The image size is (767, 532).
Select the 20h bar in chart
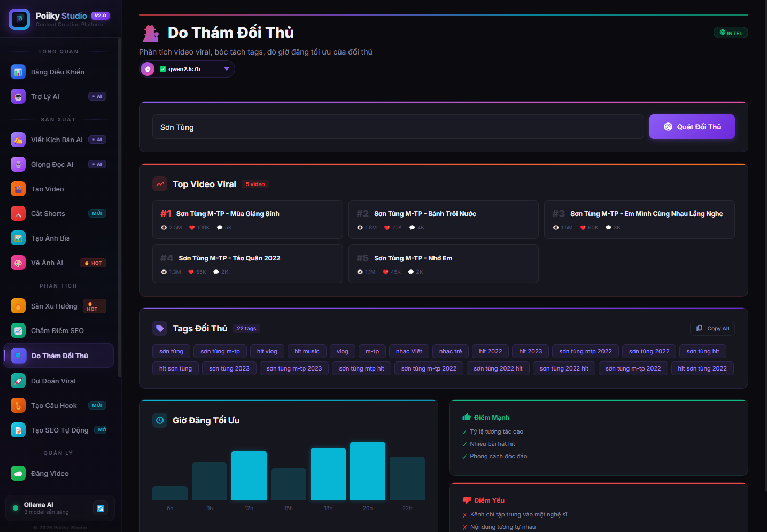[368, 471]
